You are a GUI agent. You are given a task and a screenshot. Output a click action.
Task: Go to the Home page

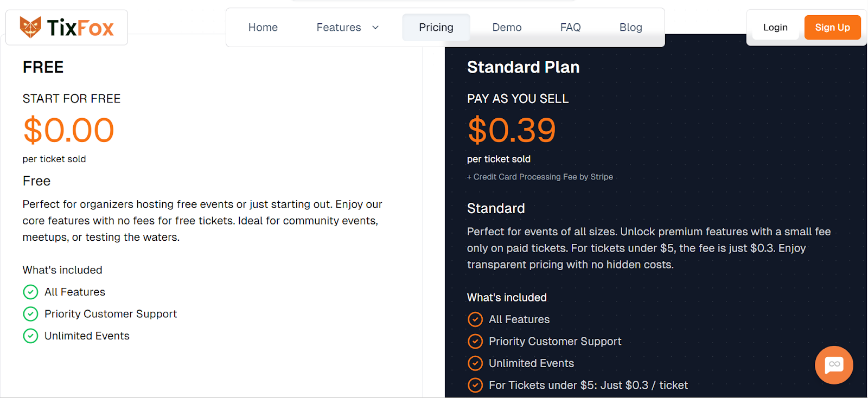(263, 28)
